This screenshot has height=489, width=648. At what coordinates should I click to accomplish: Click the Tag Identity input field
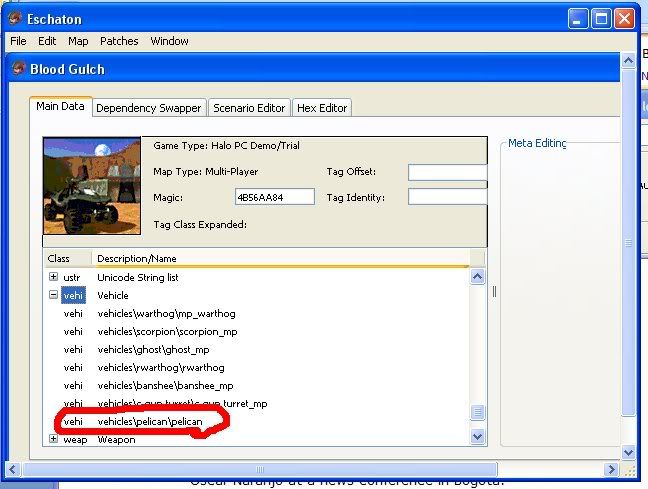448,197
